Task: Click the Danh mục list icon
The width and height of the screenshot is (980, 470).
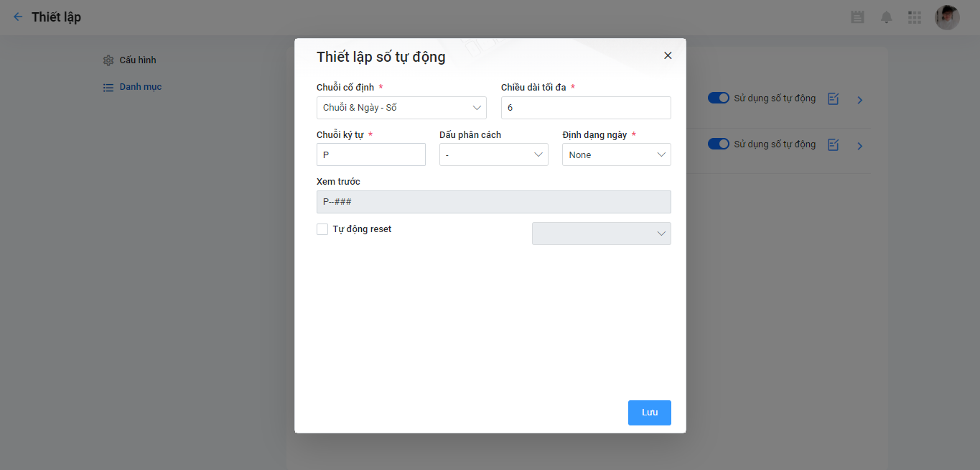Action: [x=108, y=87]
